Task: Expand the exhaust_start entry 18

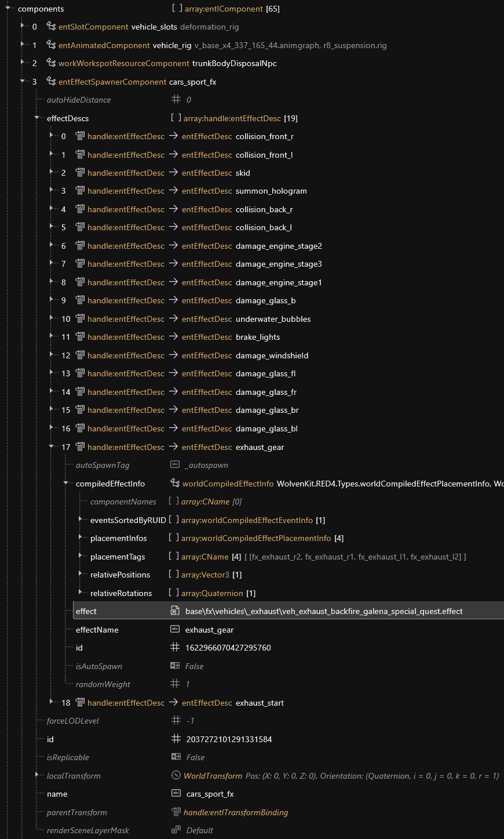Action: (x=52, y=703)
